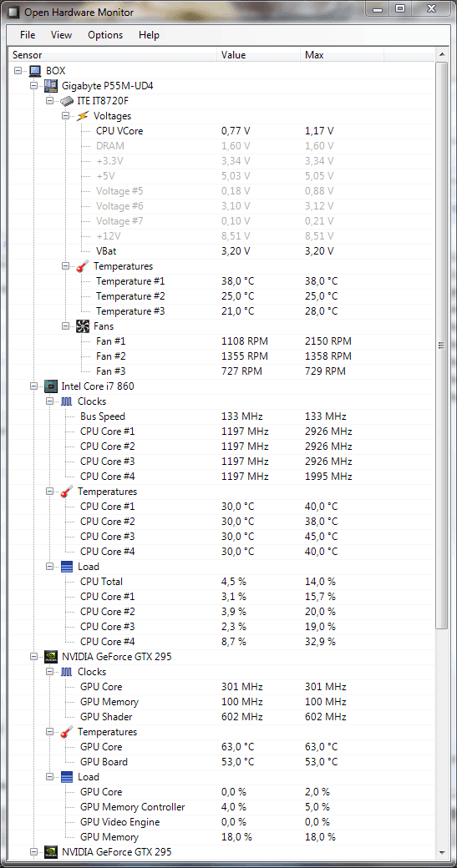Collapse the ITE IT8720F Temperatures group
Viewport: 457px width, 868px height.
pos(65,266)
